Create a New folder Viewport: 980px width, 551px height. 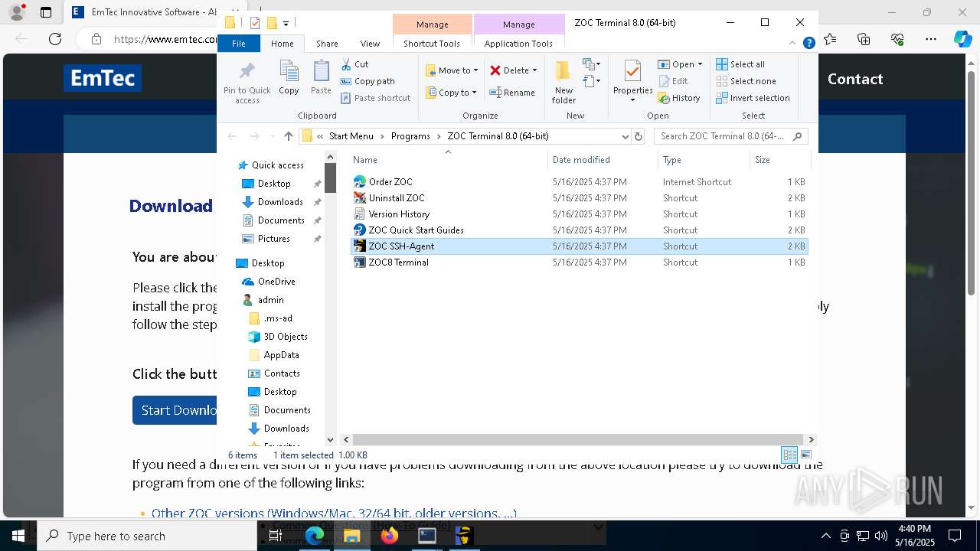pos(563,83)
